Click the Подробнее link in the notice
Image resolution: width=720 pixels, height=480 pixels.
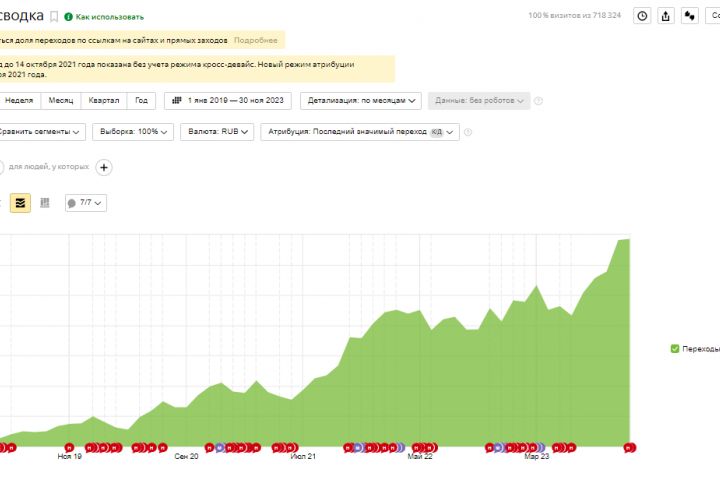coord(256,40)
